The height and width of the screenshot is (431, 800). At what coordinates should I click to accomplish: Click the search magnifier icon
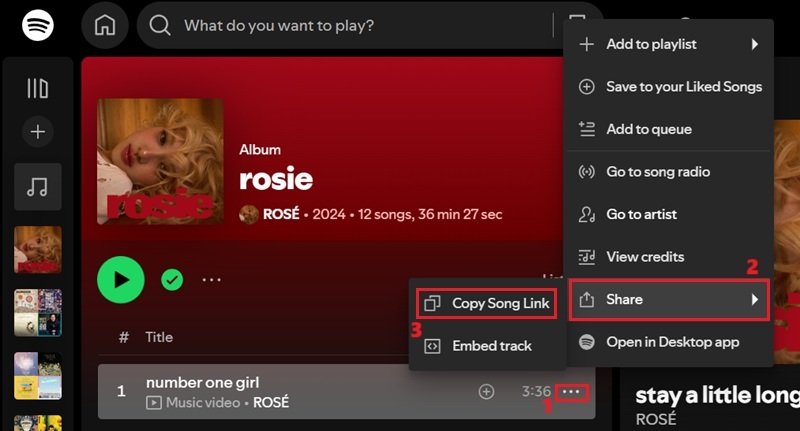coord(160,25)
